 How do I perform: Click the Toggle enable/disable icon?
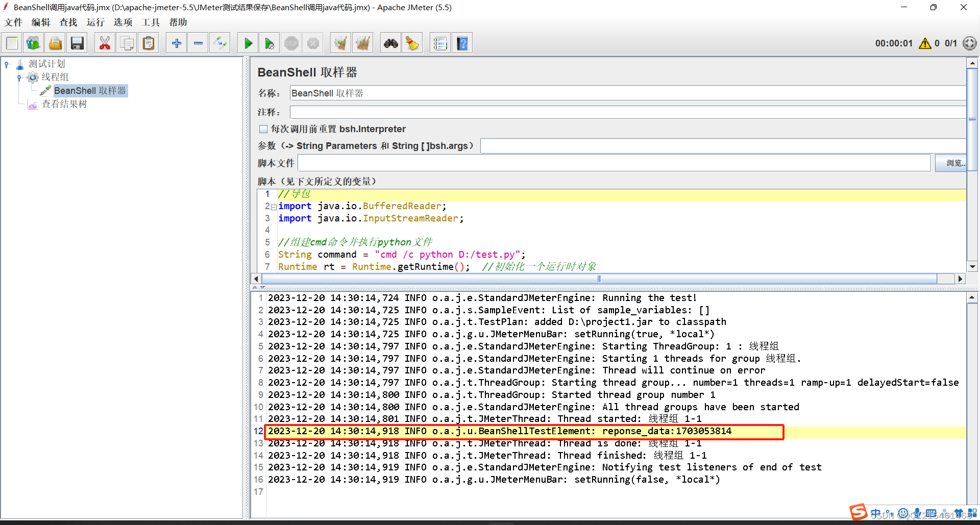[x=220, y=43]
